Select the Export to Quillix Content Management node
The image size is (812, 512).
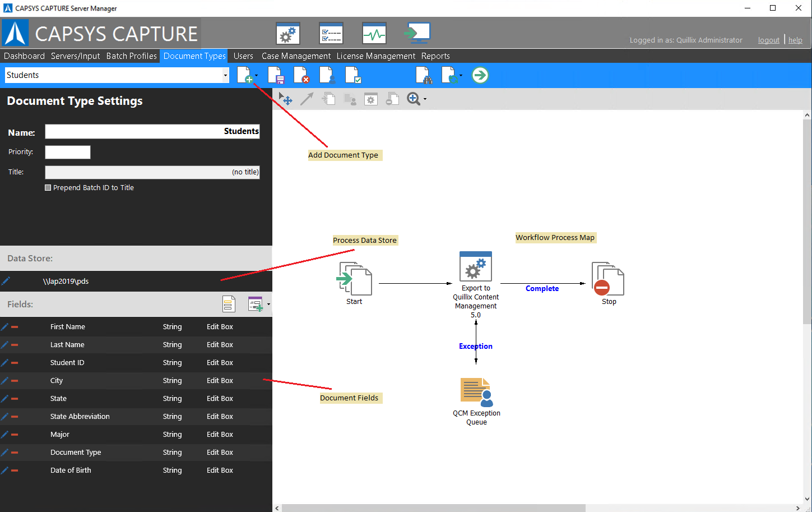(476, 284)
